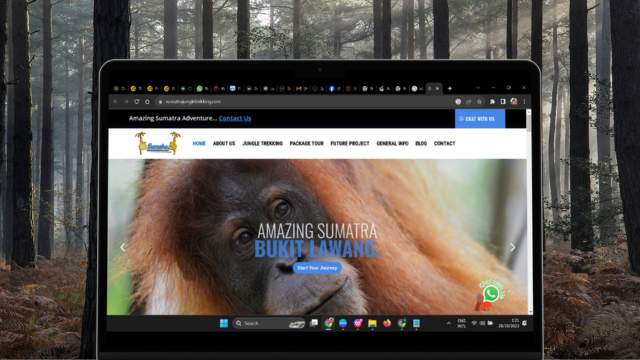Open the browser three-dot menu
This screenshot has width=640, height=360.
click(524, 102)
